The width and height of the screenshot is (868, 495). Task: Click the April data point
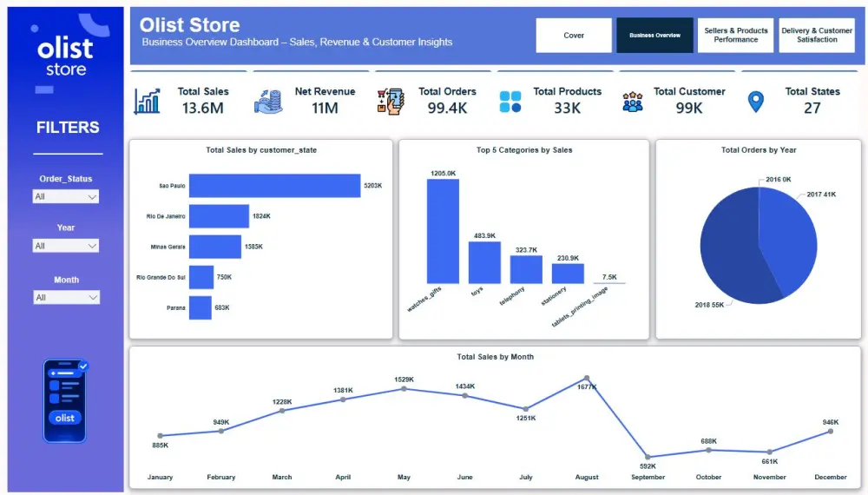(343, 399)
